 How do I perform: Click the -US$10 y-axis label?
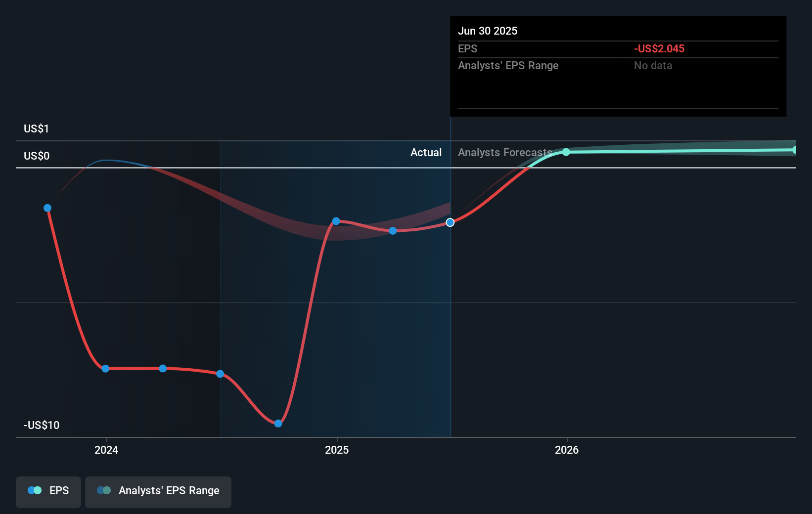point(42,425)
